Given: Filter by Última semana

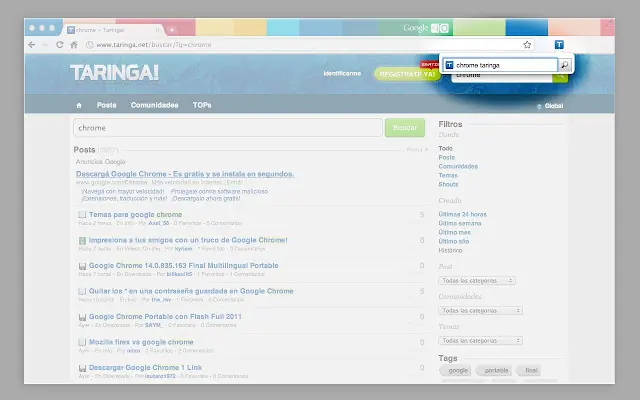Looking at the screenshot, I should click(460, 223).
